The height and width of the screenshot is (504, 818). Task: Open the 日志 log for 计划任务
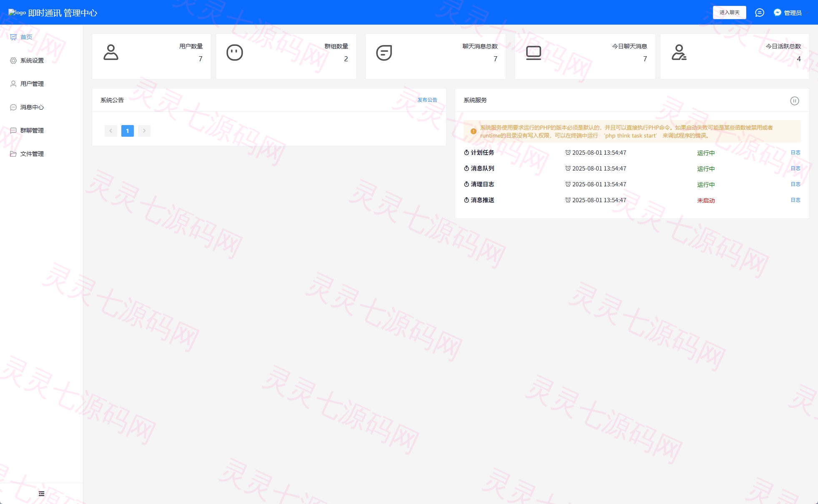[795, 153]
